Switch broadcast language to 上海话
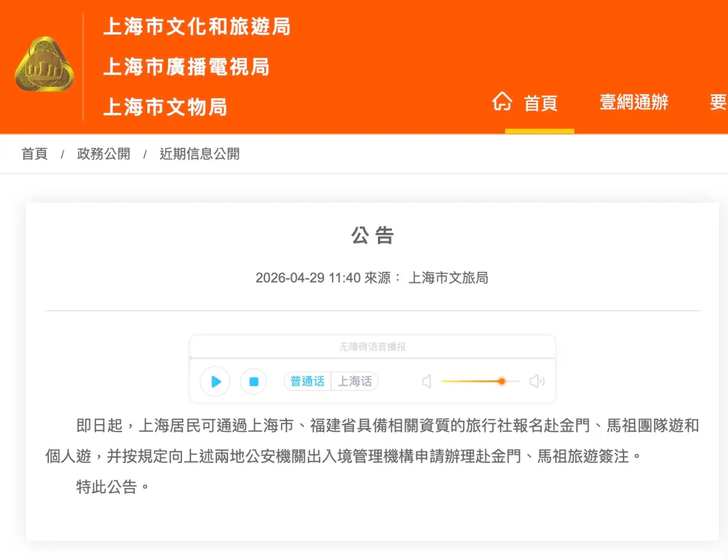Image resolution: width=728 pixels, height=560 pixels. click(354, 382)
